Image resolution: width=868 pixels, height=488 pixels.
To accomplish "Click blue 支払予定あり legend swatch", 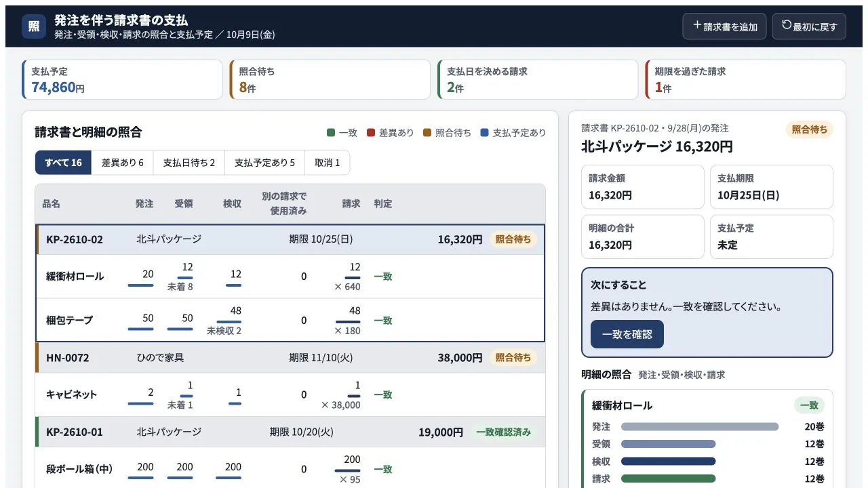I will [x=484, y=133].
